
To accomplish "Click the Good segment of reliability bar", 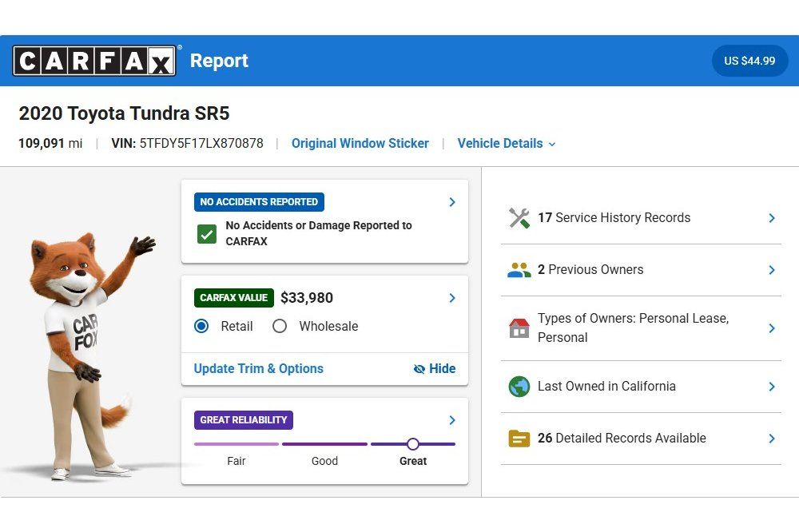I will (324, 444).
